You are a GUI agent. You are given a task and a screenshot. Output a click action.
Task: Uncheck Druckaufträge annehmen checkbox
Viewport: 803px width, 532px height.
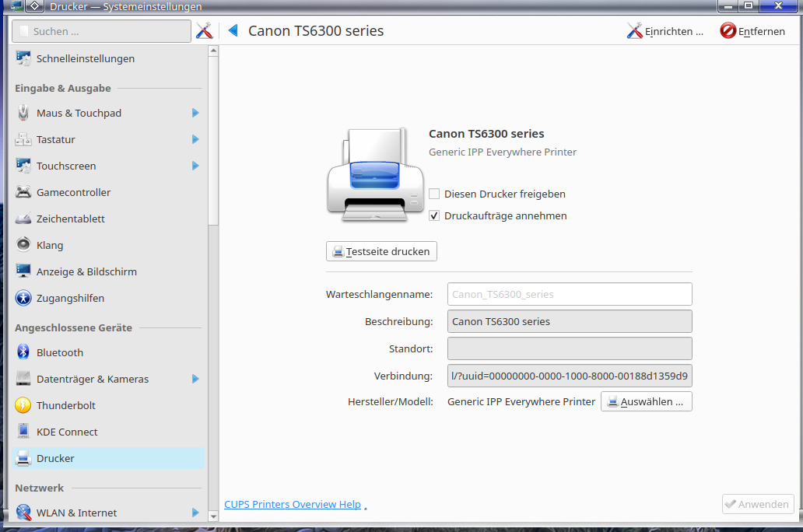pos(434,215)
